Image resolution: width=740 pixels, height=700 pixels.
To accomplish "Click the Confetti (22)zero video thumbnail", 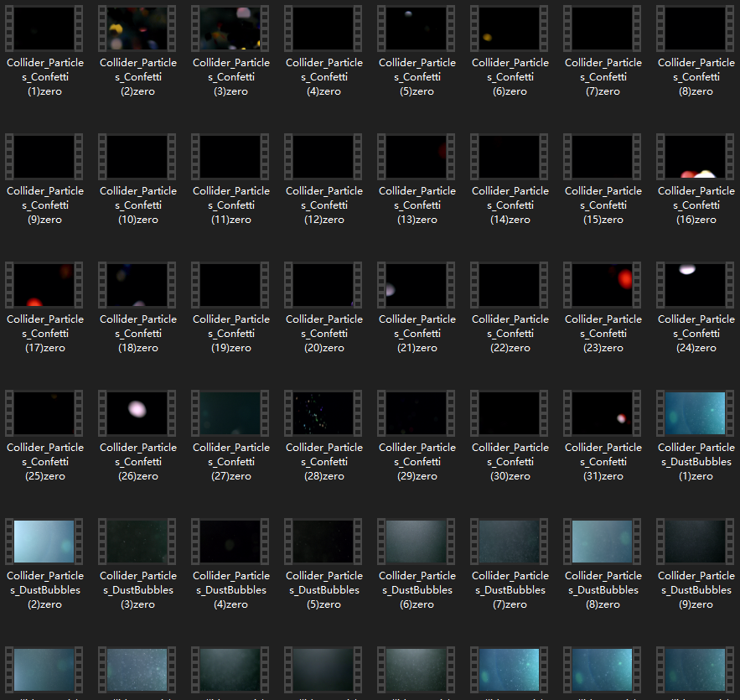I will click(x=510, y=285).
